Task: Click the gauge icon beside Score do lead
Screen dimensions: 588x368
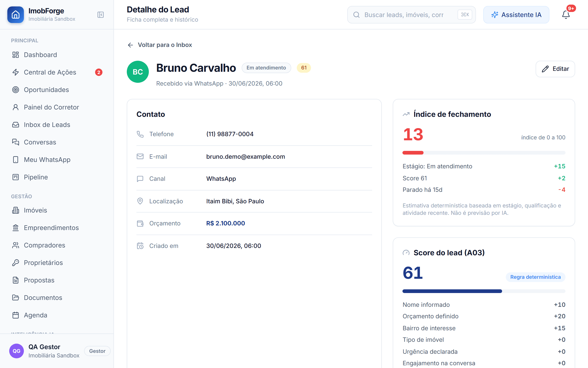Action: 406,253
